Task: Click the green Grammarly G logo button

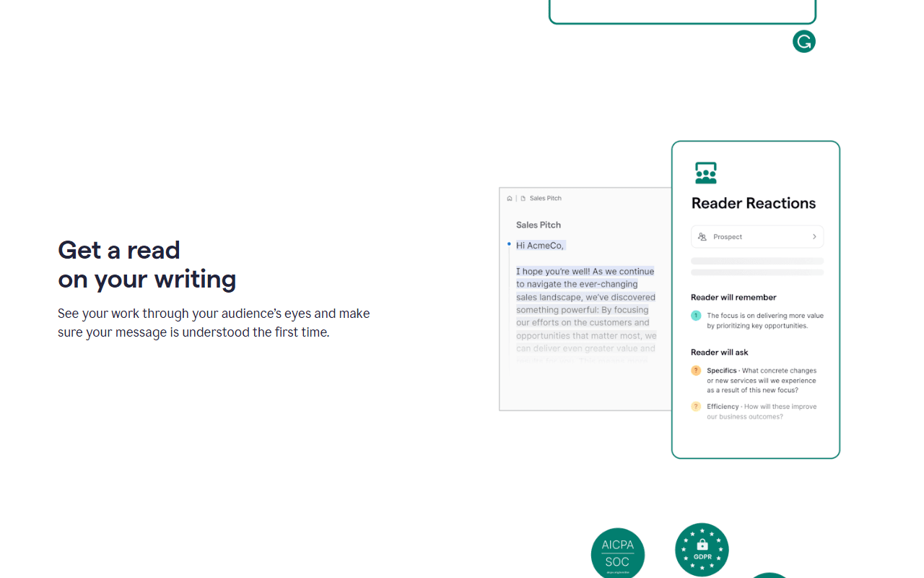Action: 804,41
